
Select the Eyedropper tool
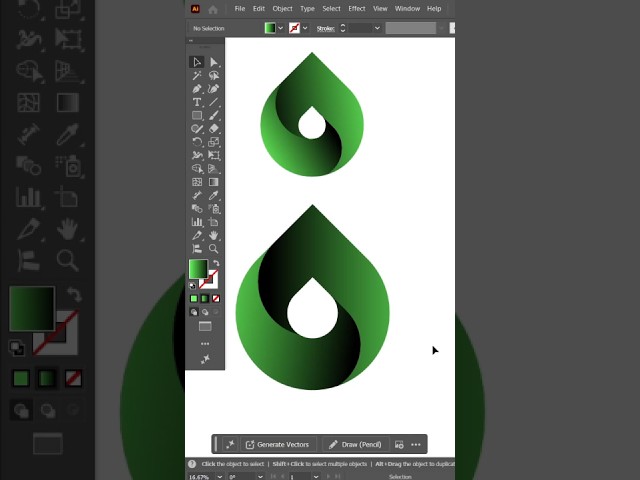click(x=213, y=196)
